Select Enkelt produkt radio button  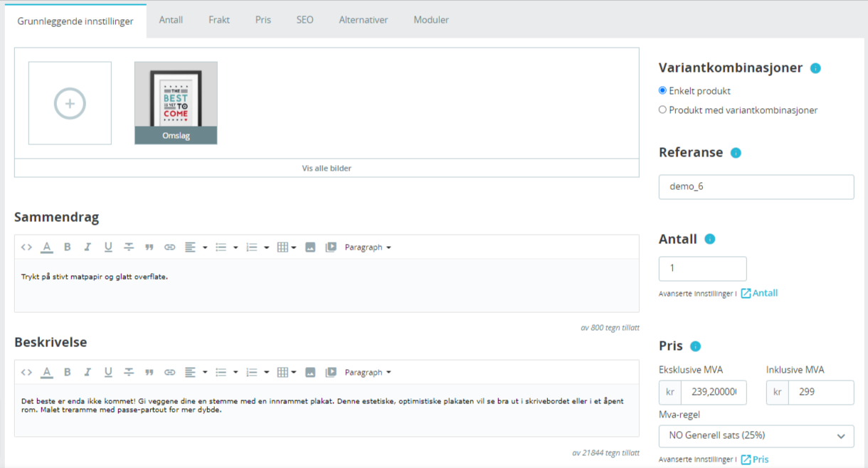pos(662,90)
